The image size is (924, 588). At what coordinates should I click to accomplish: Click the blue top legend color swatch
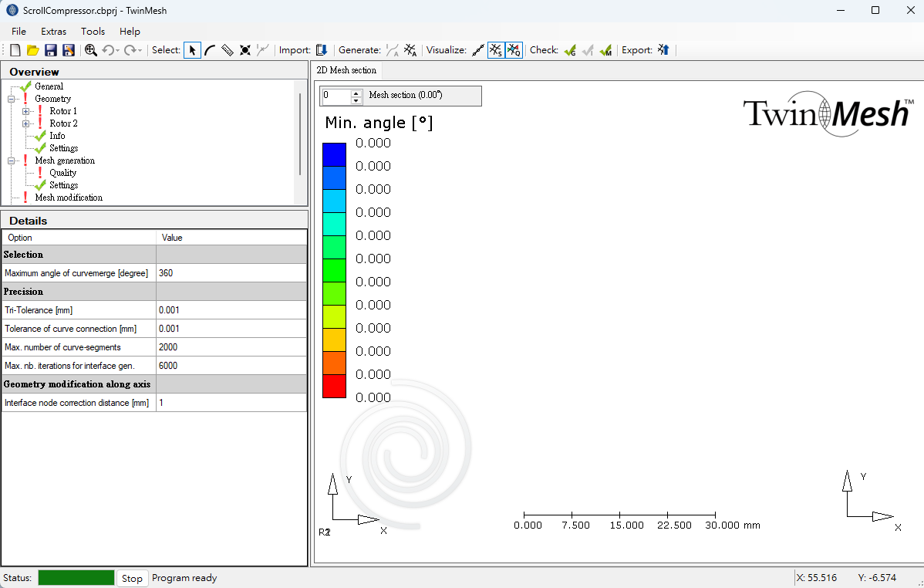pyautogui.click(x=334, y=154)
